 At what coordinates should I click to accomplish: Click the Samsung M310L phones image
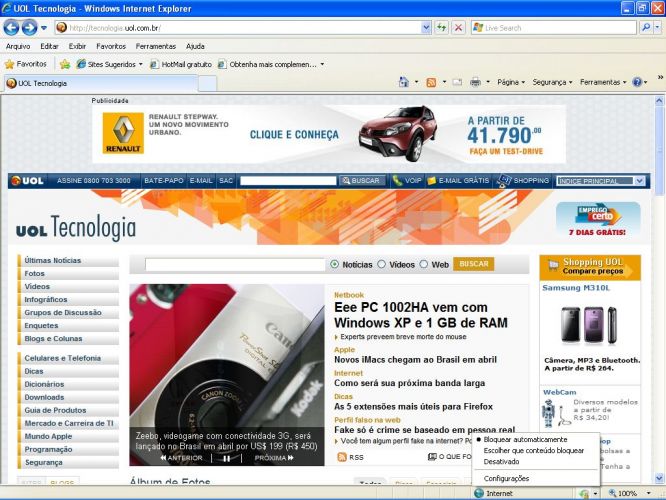tap(589, 325)
